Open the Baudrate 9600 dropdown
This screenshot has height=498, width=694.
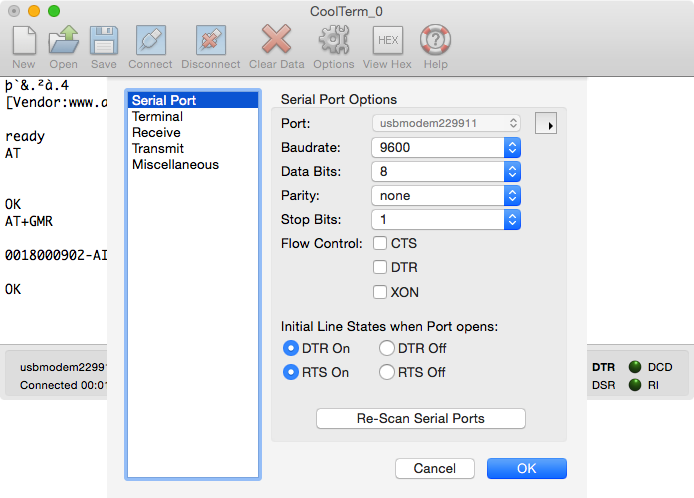point(446,147)
